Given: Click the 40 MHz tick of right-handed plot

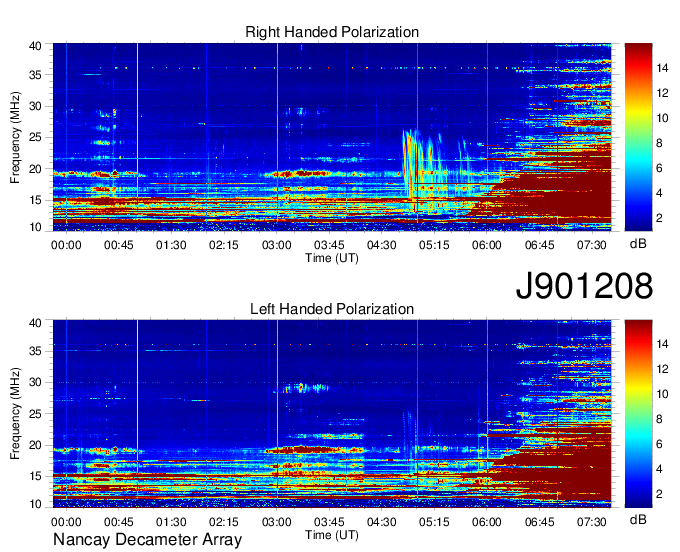Looking at the screenshot, I should [x=35, y=46].
